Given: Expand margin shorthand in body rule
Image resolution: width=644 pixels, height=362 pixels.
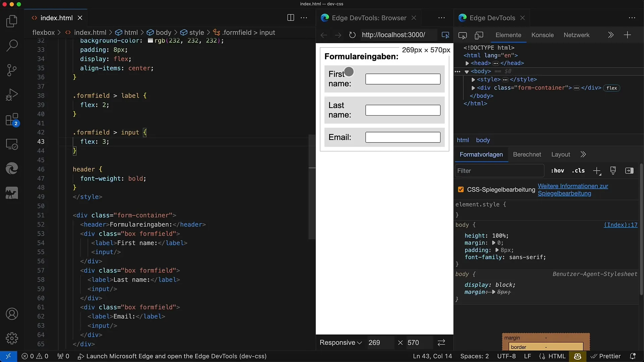Looking at the screenshot, I should (493, 243).
